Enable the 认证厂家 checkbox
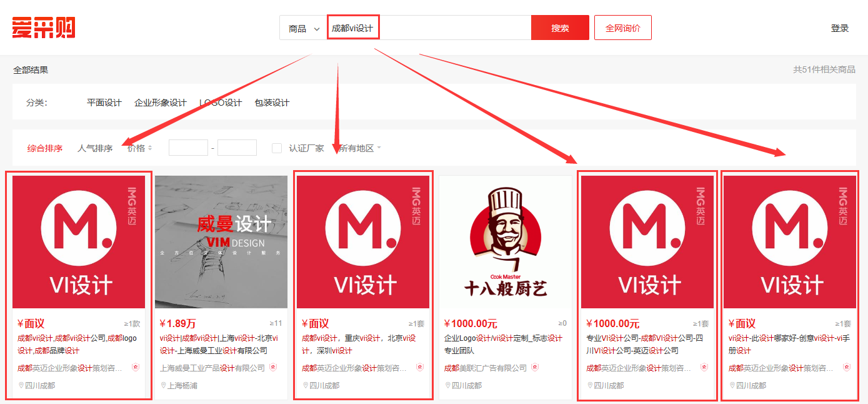 pyautogui.click(x=277, y=148)
